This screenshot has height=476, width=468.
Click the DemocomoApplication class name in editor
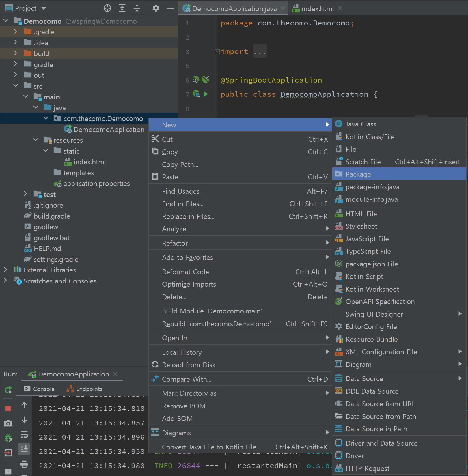(324, 94)
